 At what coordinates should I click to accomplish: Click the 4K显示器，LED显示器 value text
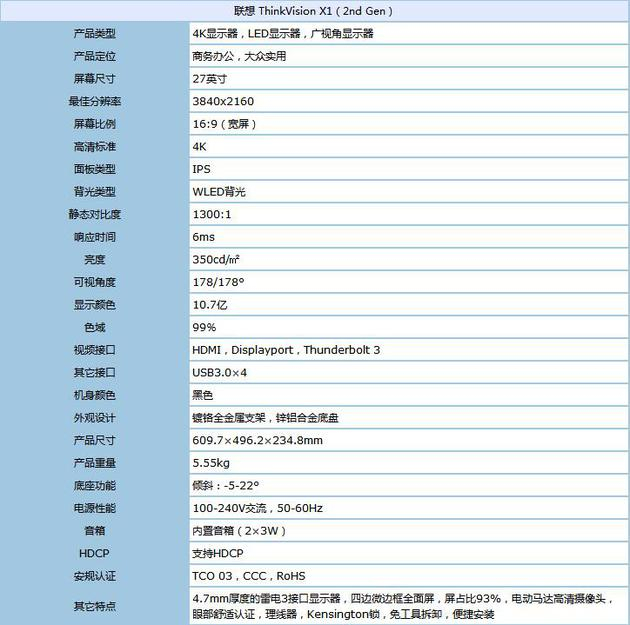coord(246,33)
